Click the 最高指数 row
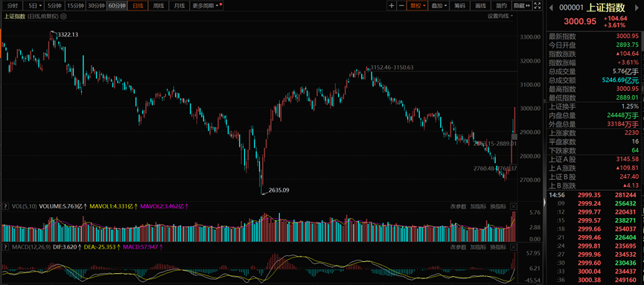Viewport: 644px width, 285px height. pos(594,89)
